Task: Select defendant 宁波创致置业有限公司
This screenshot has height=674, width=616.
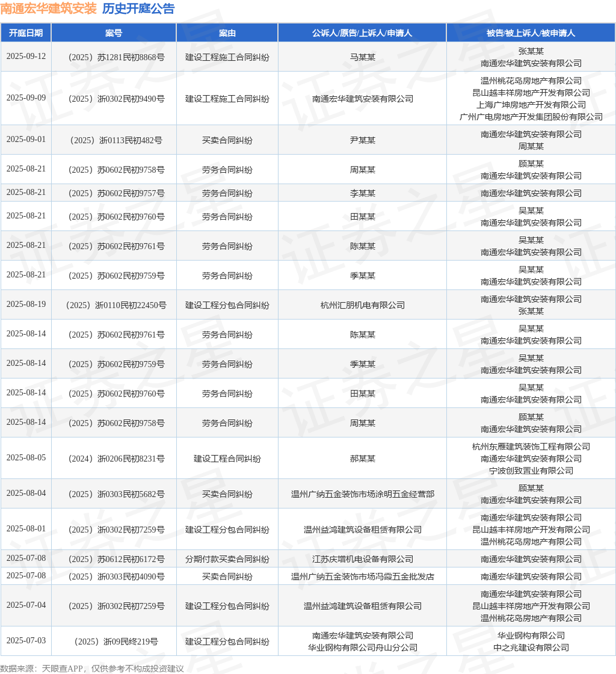Action: pyautogui.click(x=531, y=471)
